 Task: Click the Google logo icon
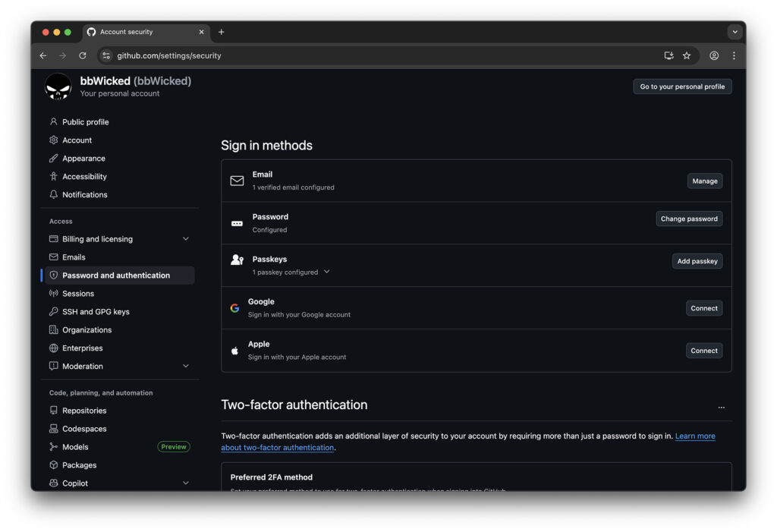(235, 308)
